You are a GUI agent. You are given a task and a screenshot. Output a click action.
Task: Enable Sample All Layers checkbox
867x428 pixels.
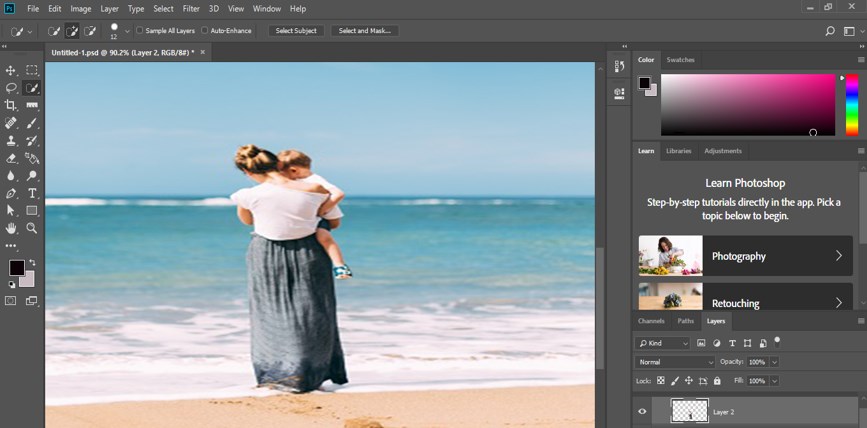140,31
